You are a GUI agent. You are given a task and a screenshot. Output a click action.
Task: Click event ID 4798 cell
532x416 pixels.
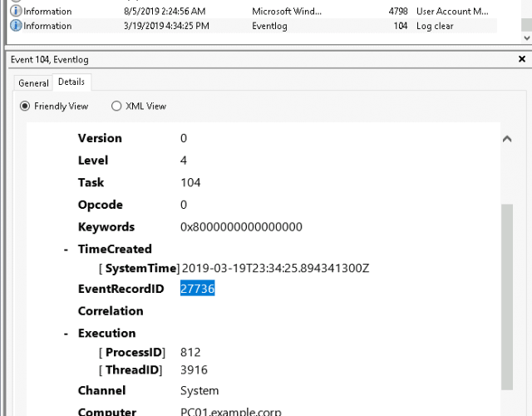tap(398, 11)
